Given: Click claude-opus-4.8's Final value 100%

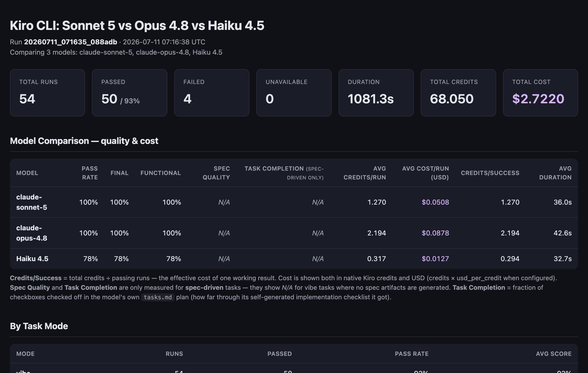Looking at the screenshot, I should [119, 233].
